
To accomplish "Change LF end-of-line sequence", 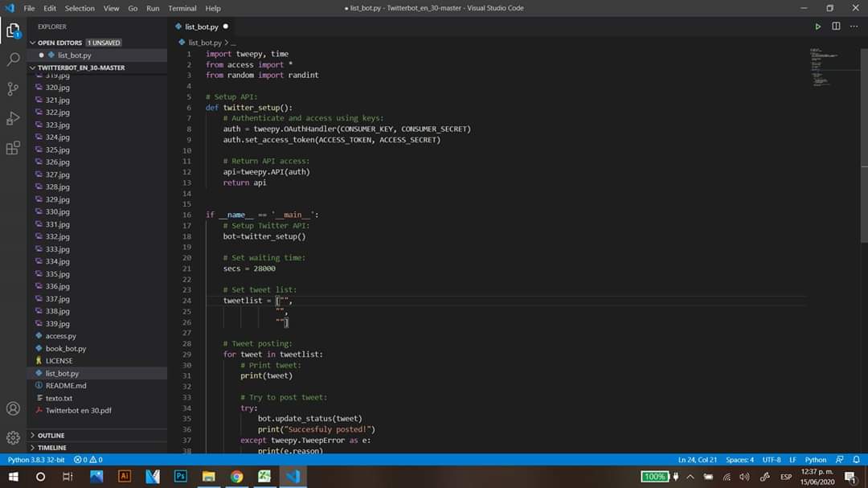I will (792, 460).
